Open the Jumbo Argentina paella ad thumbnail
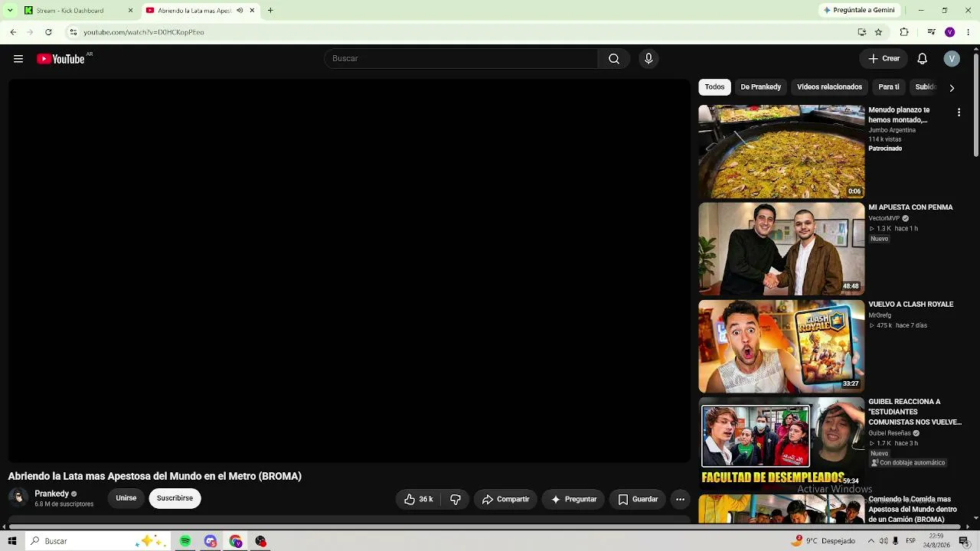The height and width of the screenshot is (551, 980). [781, 152]
